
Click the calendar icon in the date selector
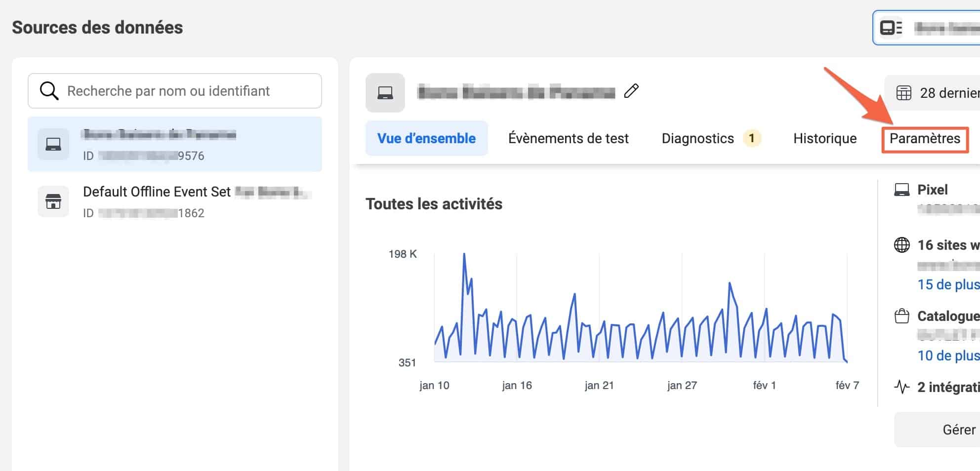click(904, 93)
